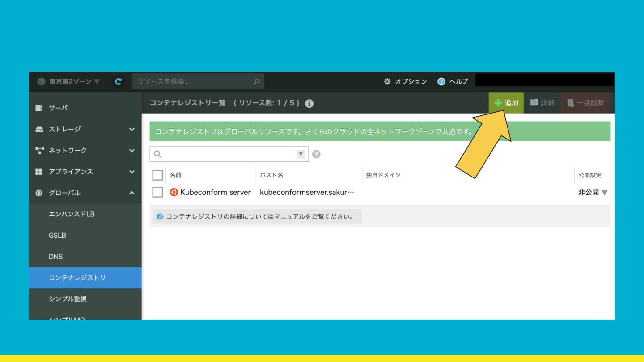Open the オプション menu
Screen dimensions: 644x362
405,82
